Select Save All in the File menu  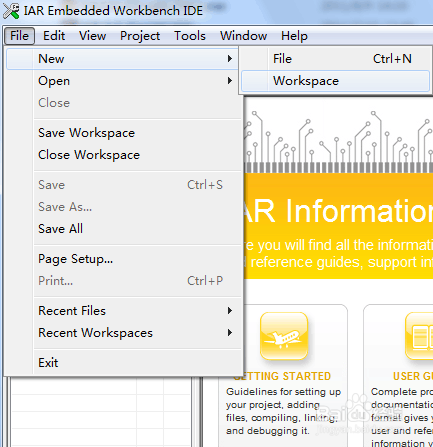[x=123, y=229]
